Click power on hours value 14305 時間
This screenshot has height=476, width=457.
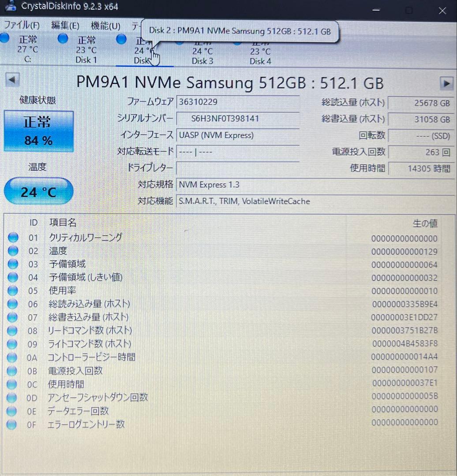[421, 168]
